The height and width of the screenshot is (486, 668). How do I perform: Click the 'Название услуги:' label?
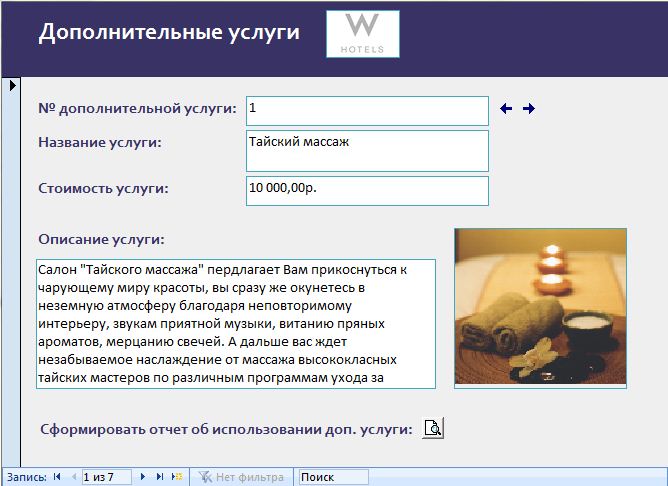(100, 142)
